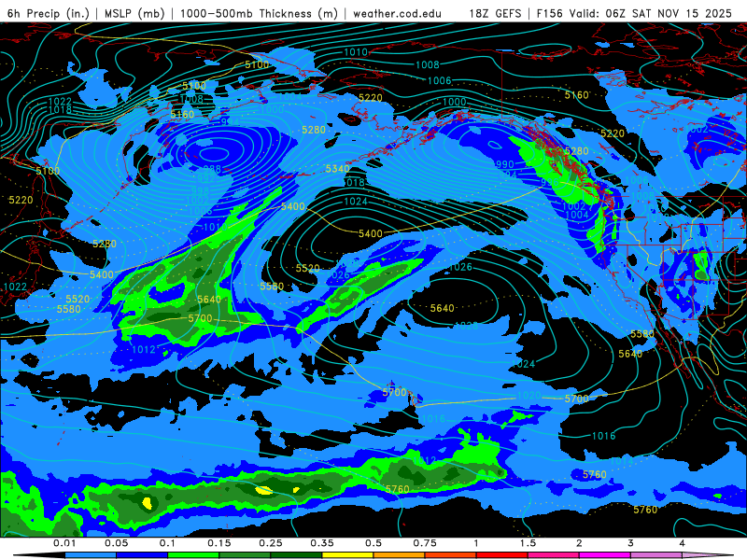Click the light blue 0.01 precipitation legend swatch
The height and width of the screenshot is (560, 747).
tap(91, 555)
